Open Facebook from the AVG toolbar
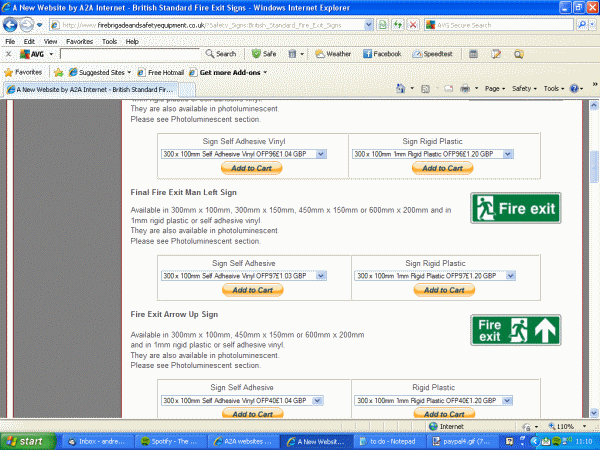The image size is (600, 450). (381, 54)
